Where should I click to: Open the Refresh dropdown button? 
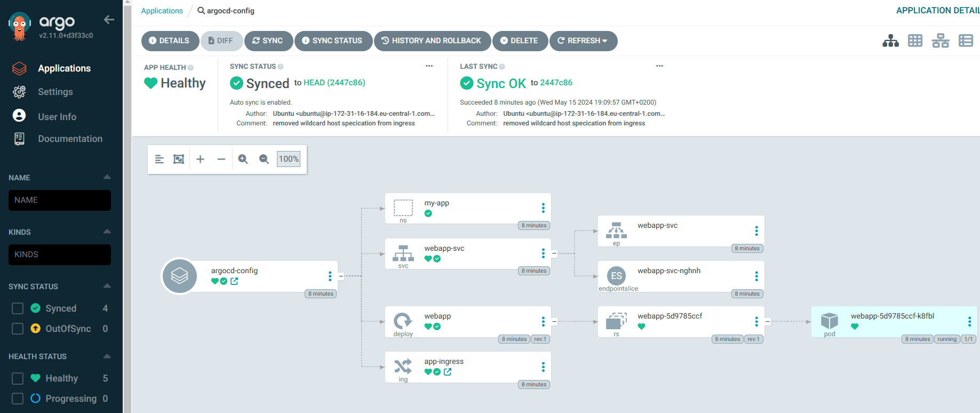coord(583,41)
